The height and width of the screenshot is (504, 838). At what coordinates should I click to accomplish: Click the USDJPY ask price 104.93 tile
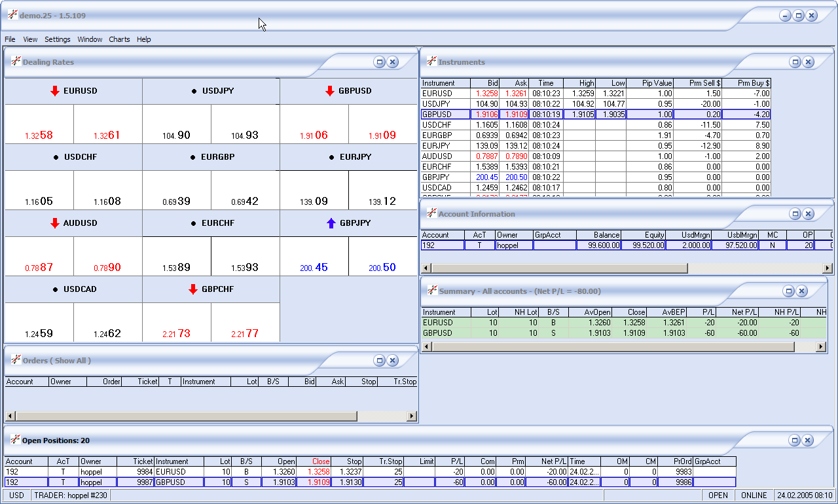click(x=245, y=124)
